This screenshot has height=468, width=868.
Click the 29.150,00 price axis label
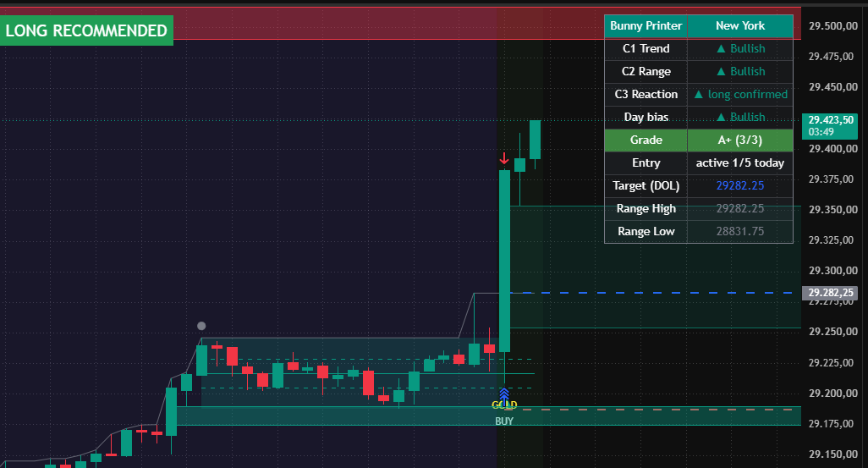pos(832,454)
